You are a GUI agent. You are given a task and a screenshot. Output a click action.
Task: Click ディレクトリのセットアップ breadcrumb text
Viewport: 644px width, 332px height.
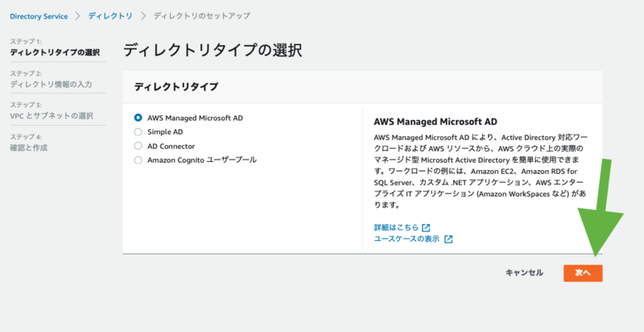coord(202,16)
